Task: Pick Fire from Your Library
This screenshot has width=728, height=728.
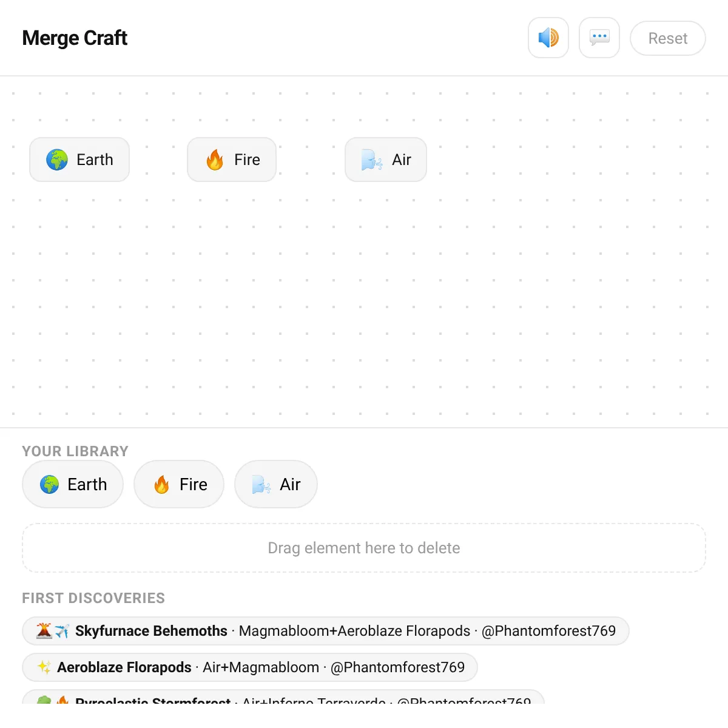Action: coord(179,484)
